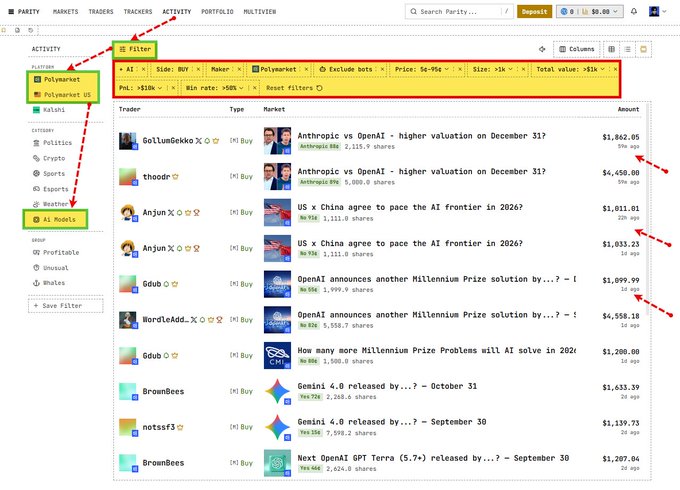Image resolution: width=680 pixels, height=490 pixels.
Task: Click the crown badge next to thoodr
Action: [x=175, y=176]
